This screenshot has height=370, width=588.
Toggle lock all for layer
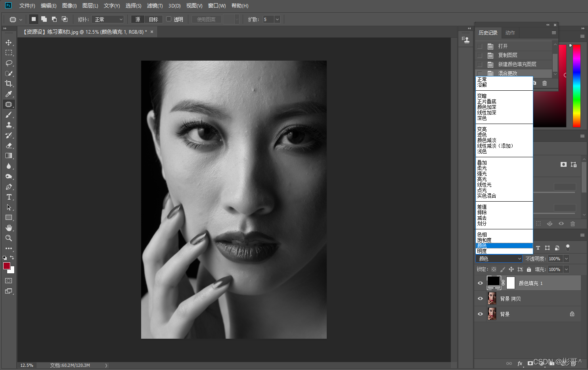(529, 269)
